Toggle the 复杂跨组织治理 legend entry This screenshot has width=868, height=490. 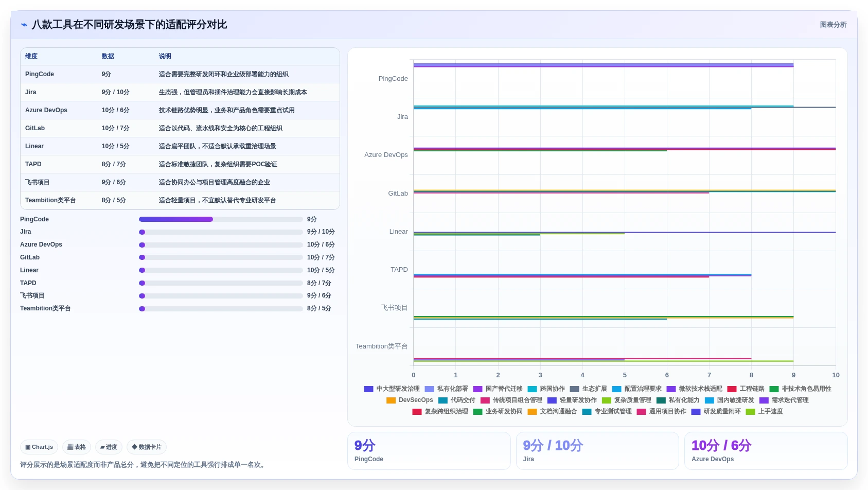440,412
